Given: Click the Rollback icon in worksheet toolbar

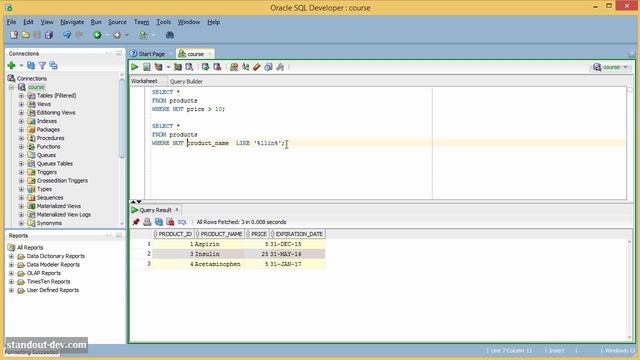Looking at the screenshot, I should point(217,67).
